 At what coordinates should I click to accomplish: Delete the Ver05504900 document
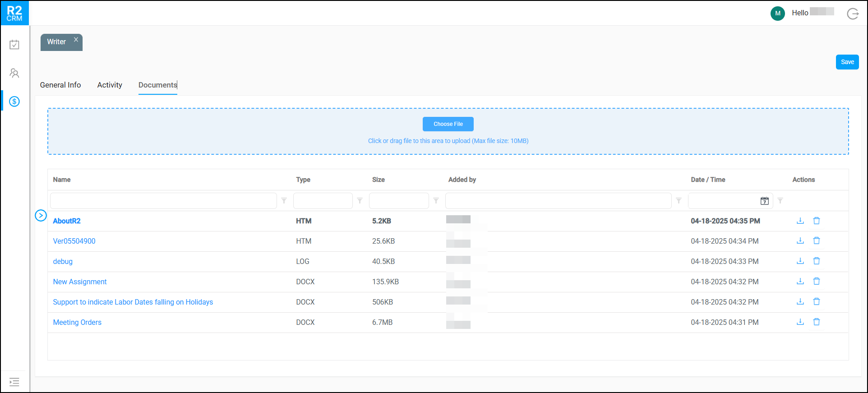click(x=816, y=241)
